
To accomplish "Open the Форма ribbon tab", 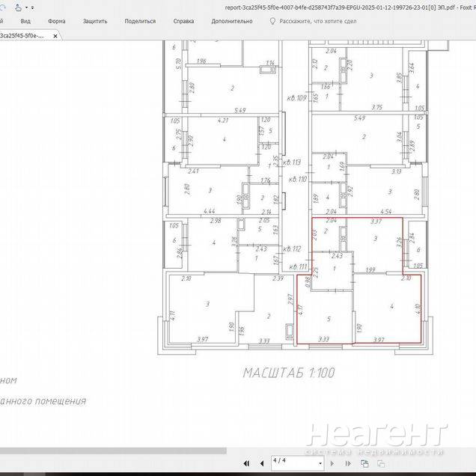I will pos(57,21).
